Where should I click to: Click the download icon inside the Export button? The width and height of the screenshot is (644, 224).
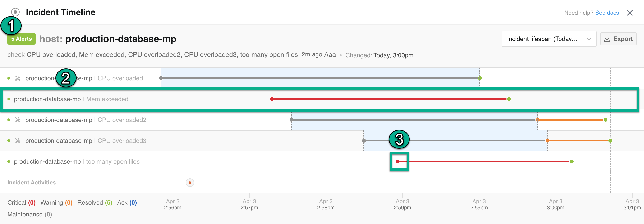coord(607,39)
